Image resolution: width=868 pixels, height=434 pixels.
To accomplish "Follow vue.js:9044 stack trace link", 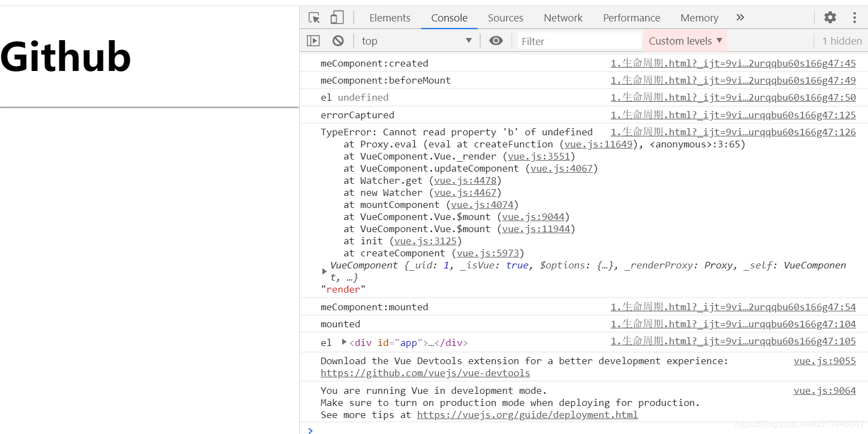I will (534, 217).
